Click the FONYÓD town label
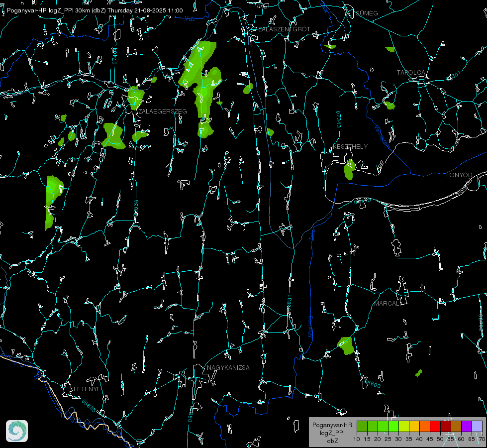 point(459,175)
